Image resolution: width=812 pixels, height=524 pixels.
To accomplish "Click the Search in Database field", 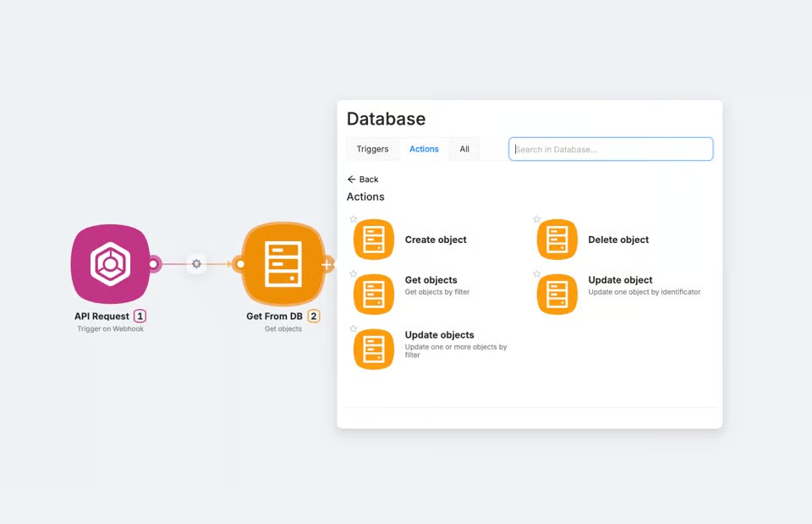I will (611, 149).
